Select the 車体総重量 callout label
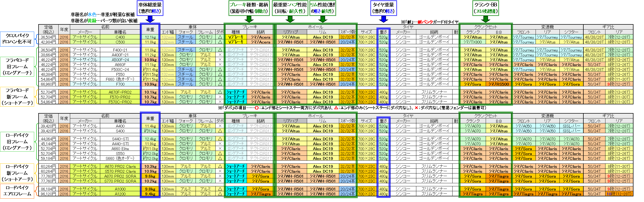644x202 pixels. click(150, 8)
